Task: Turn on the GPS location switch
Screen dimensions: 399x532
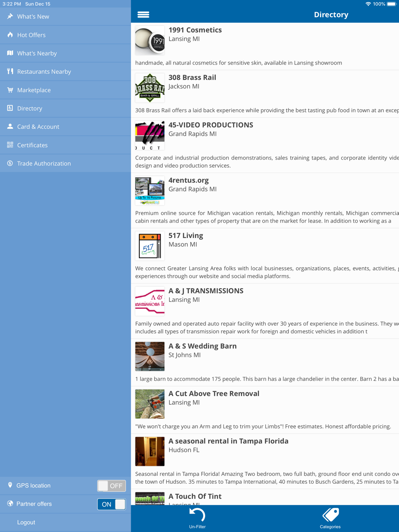Action: click(112, 486)
